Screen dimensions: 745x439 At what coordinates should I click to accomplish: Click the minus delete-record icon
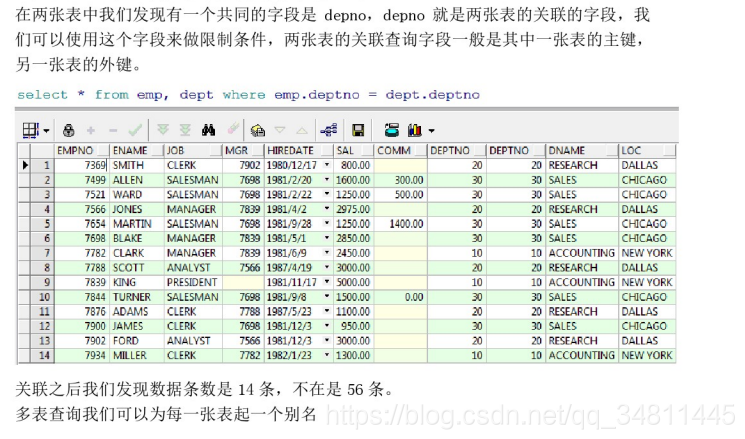coord(113,130)
